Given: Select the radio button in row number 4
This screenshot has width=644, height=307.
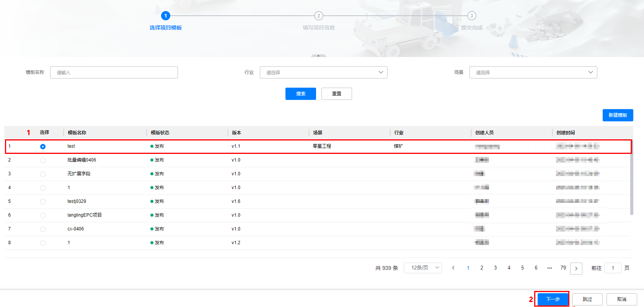Looking at the screenshot, I should [x=43, y=188].
